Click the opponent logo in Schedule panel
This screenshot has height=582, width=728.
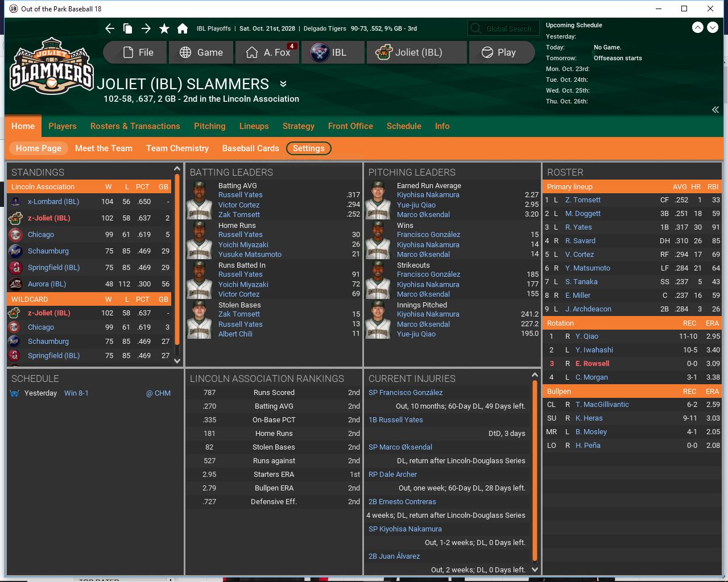click(x=15, y=393)
